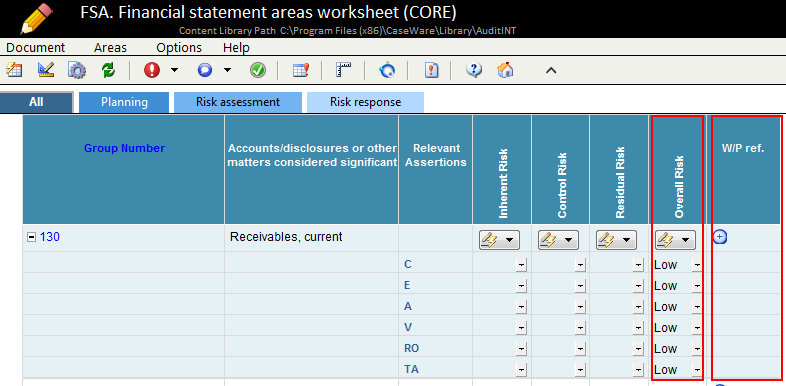Open the help question mark icon
This screenshot has width=786, height=386.
pyautogui.click(x=473, y=70)
